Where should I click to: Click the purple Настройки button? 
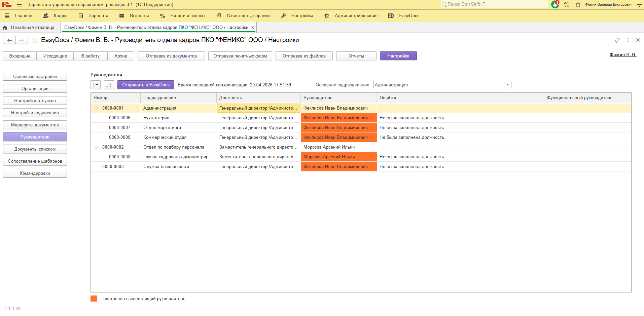point(398,56)
